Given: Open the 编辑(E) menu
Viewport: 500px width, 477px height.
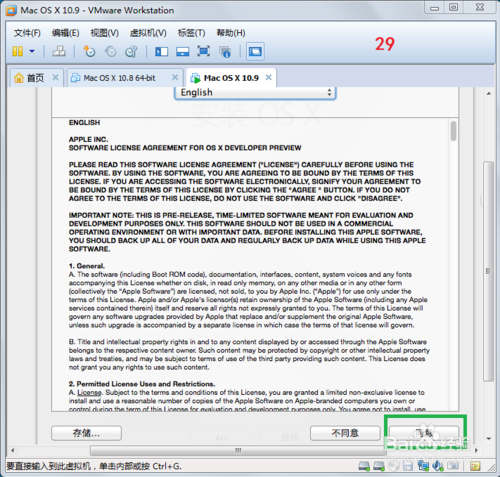Looking at the screenshot, I should [x=66, y=33].
